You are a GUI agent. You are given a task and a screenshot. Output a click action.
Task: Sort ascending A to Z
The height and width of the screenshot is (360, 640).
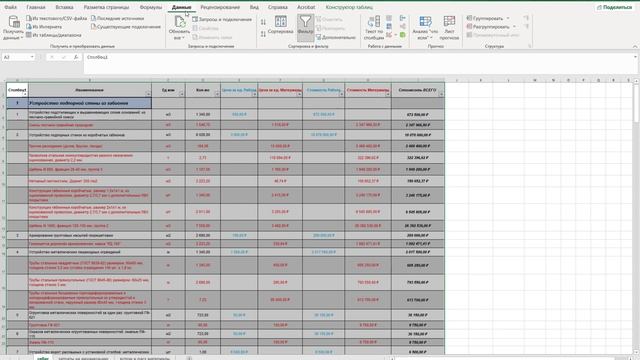(x=263, y=22)
